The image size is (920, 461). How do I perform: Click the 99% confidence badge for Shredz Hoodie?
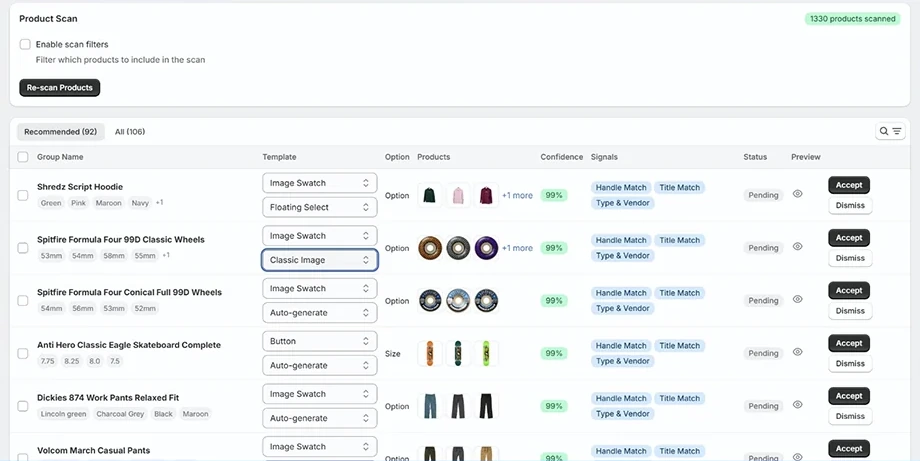[x=554, y=195]
